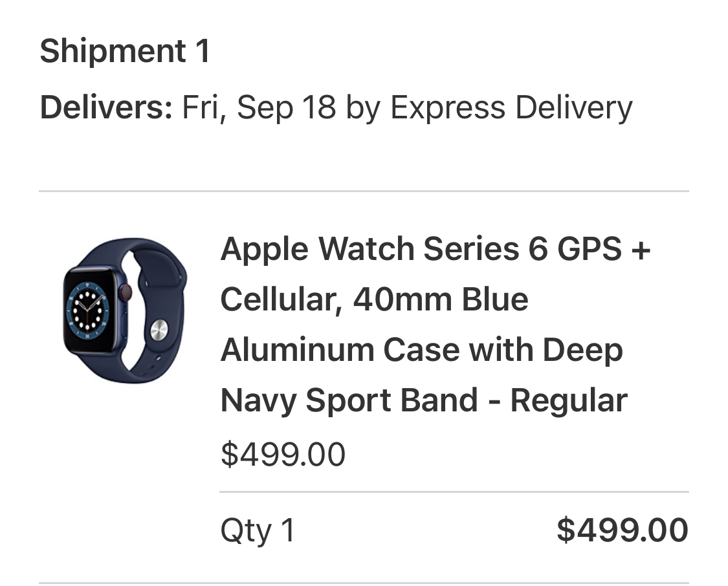Open the Apple Watch product thumbnail
728x586 pixels.
125,310
